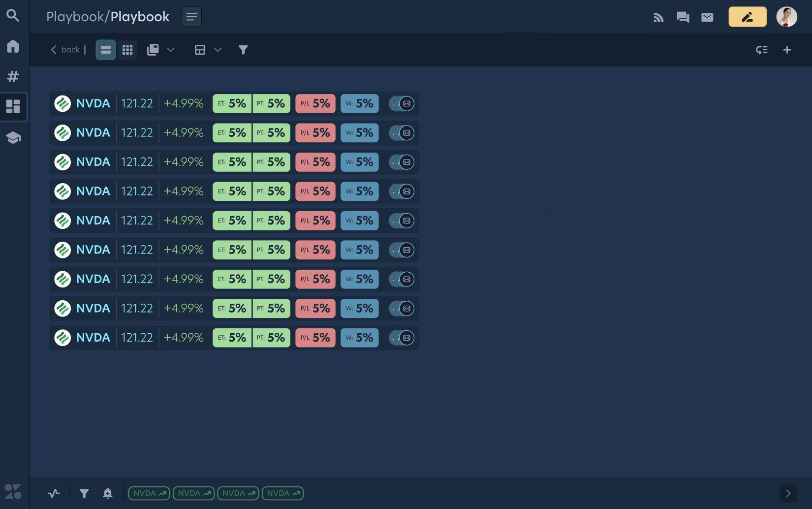Open the graduation cap learning section
This screenshot has height=509, width=812.
click(x=13, y=137)
